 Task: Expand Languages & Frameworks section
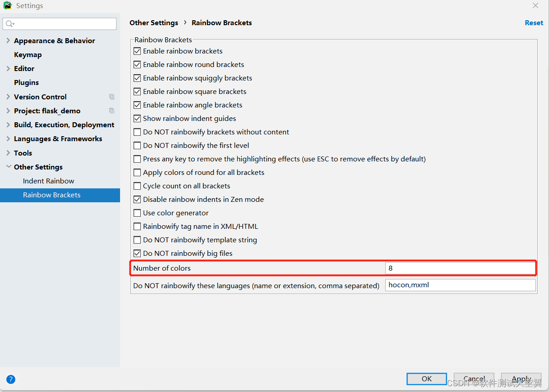[x=8, y=138]
